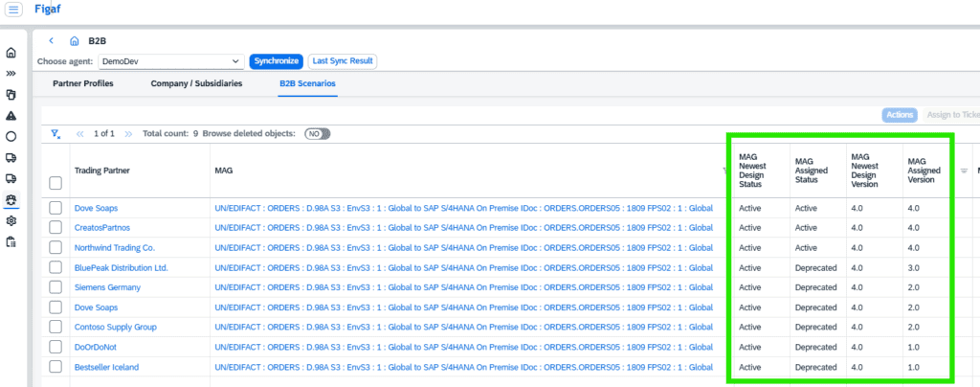
Task: Clear table filters with the funnel icon
Action: (x=56, y=134)
